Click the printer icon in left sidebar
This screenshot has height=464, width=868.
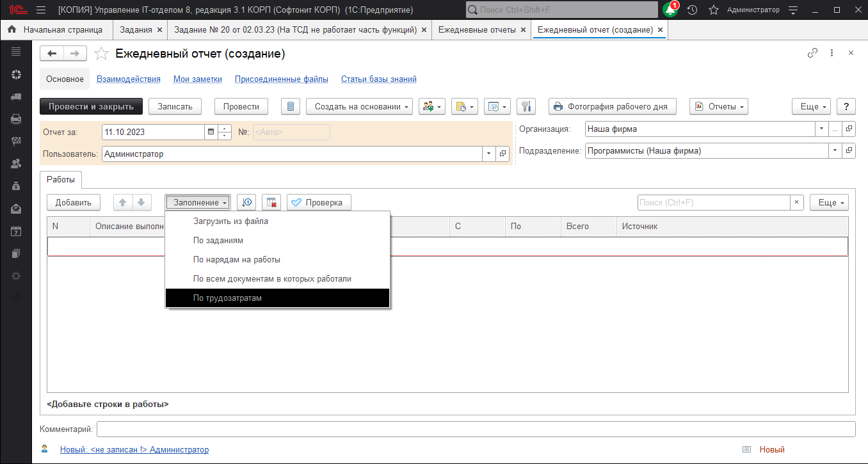[x=16, y=119]
